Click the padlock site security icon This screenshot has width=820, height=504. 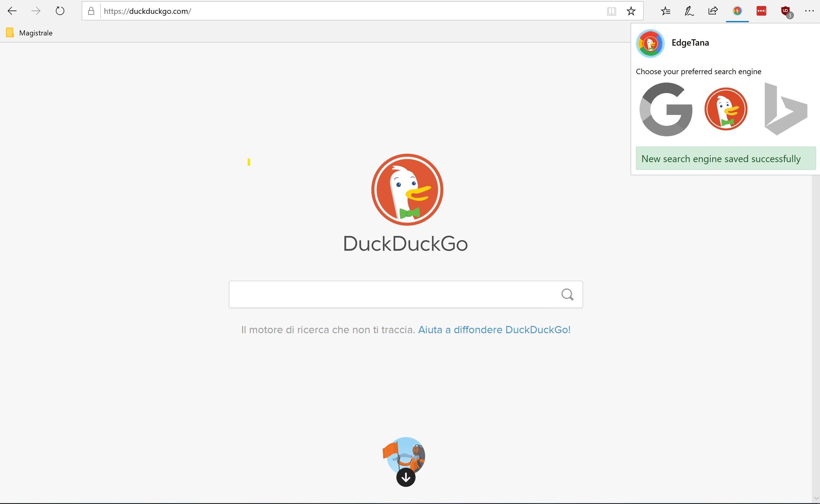pos(91,11)
